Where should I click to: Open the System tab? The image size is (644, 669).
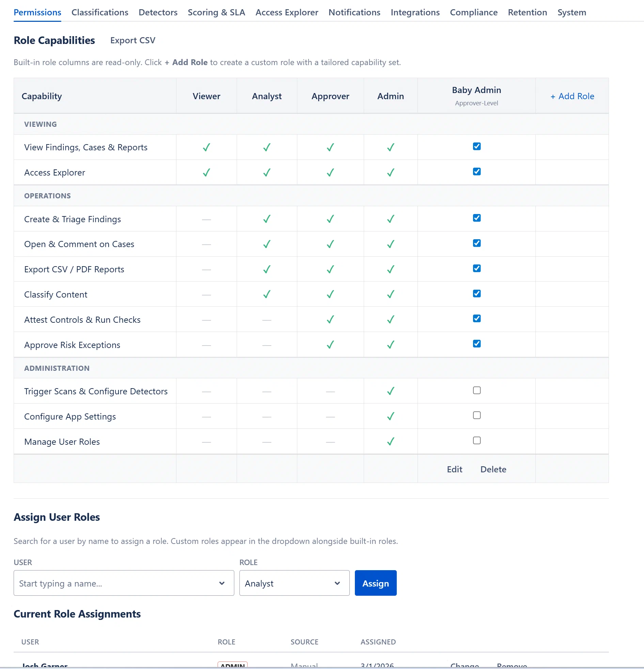572,12
